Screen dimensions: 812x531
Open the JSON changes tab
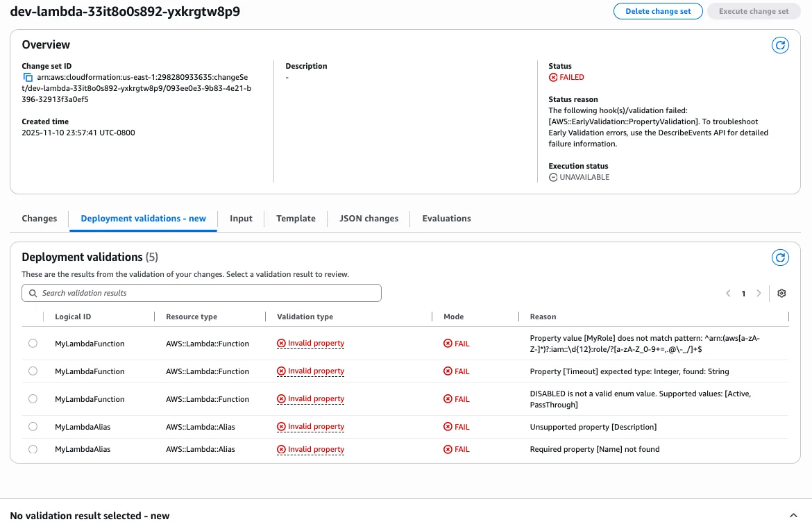(x=369, y=219)
